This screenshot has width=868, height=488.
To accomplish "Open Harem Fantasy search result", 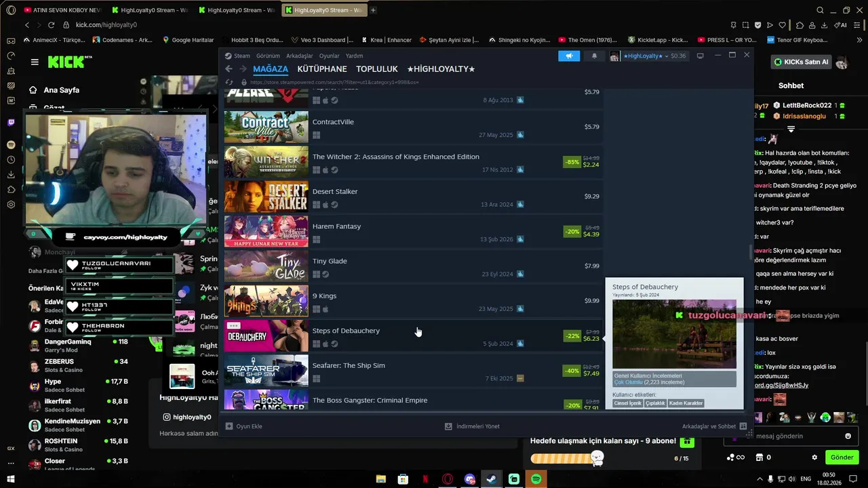I will click(x=413, y=231).
